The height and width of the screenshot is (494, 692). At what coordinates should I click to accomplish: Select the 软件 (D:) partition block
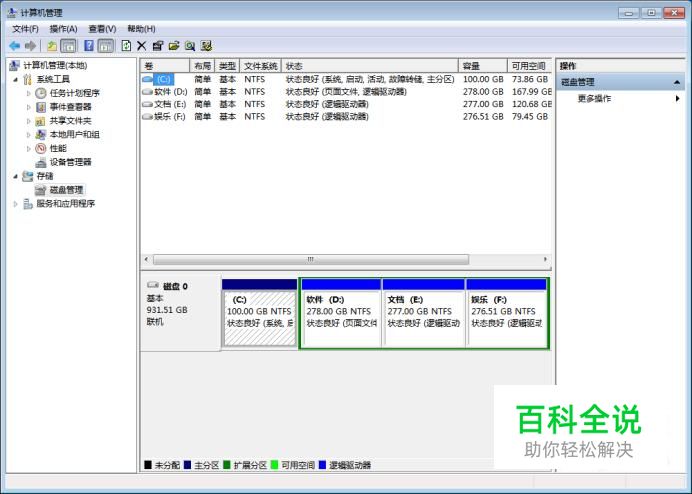pos(341,313)
